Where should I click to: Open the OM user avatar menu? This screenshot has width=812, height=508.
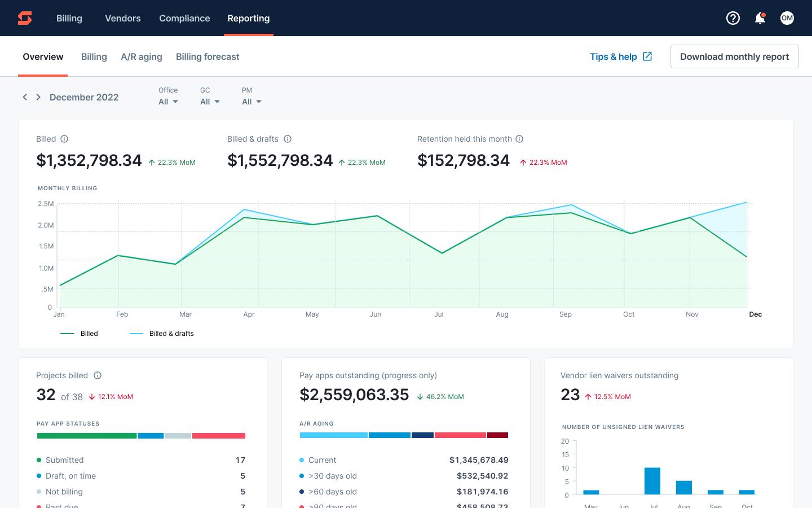pos(787,18)
